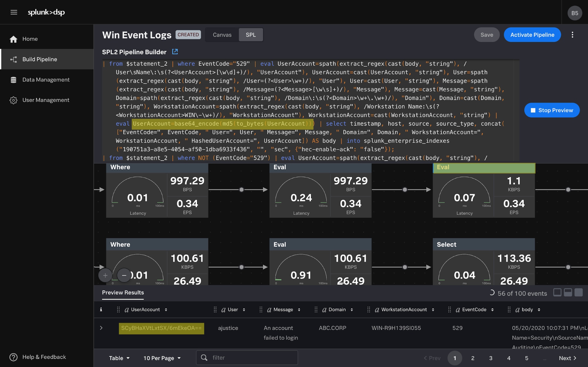Click the ajustice user cell
The image size is (588, 367).
[x=228, y=328]
